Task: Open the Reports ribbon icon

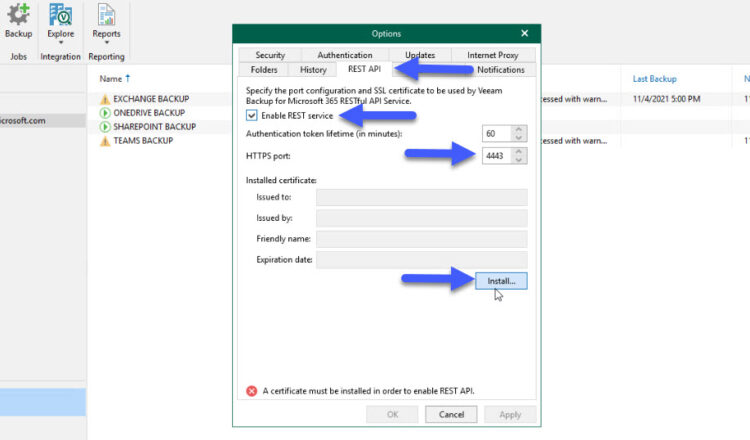Action: [x=106, y=14]
